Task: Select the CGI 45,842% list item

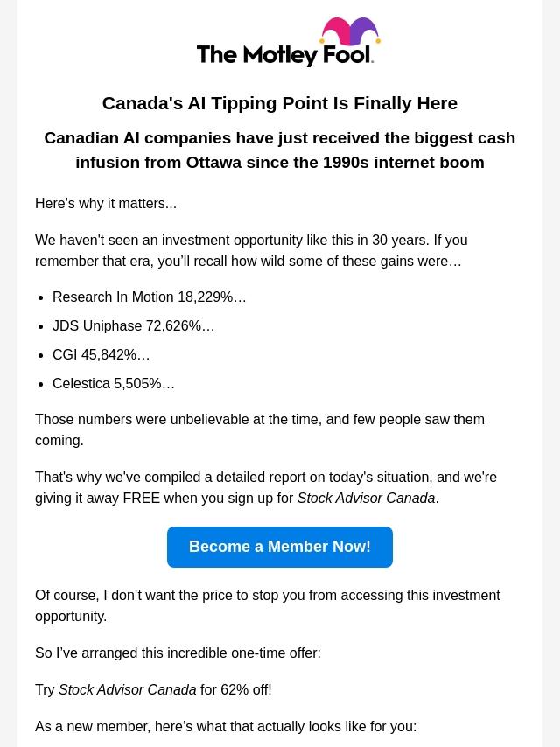Action: (101, 354)
